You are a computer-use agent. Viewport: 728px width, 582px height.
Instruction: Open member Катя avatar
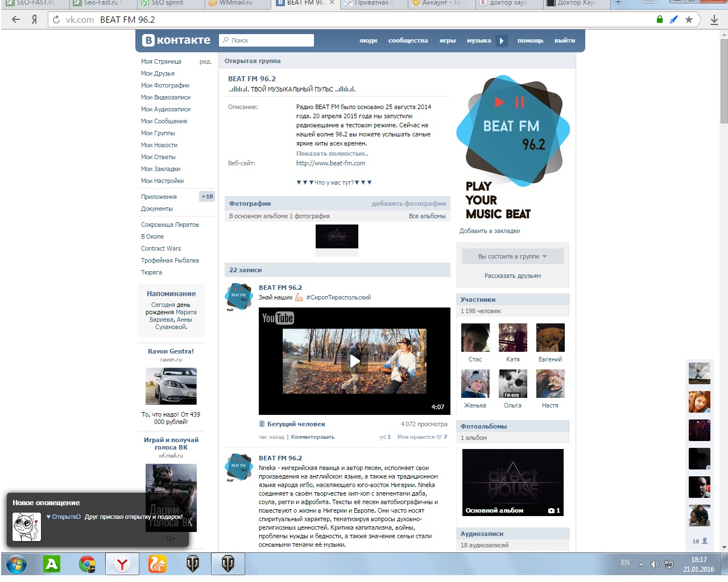[513, 338]
